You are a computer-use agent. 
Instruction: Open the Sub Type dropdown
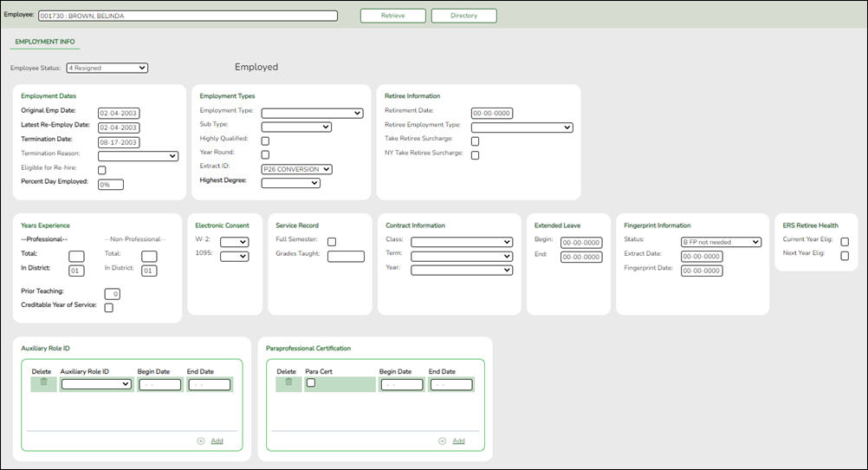pos(296,127)
